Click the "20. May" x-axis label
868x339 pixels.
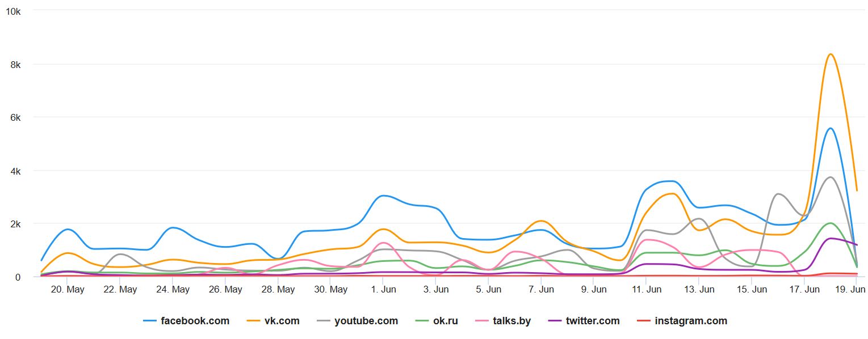pos(68,290)
